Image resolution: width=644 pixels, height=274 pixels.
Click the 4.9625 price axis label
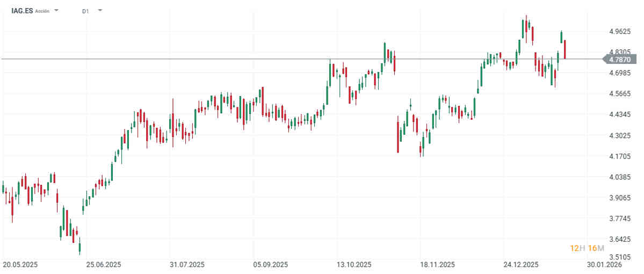[x=620, y=31]
